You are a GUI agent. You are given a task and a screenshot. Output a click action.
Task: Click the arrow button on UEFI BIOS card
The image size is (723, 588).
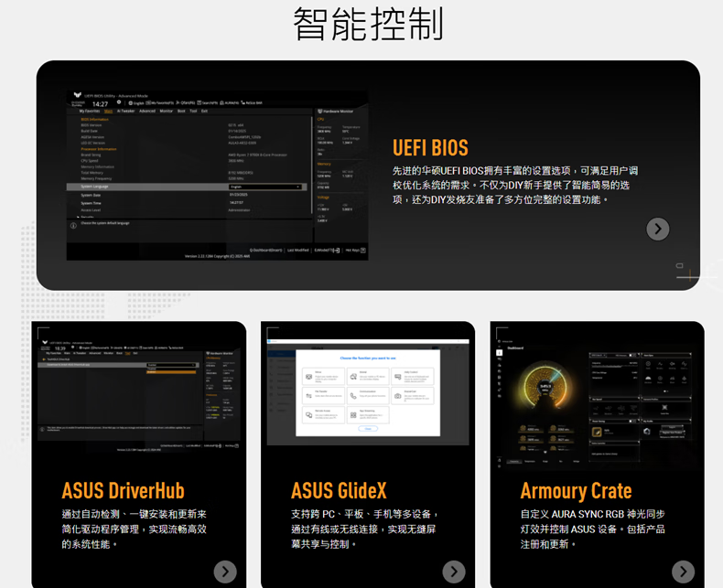pyautogui.click(x=657, y=229)
